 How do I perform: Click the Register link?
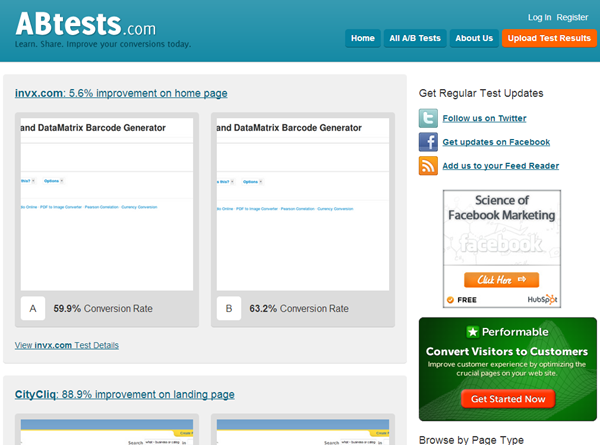572,17
